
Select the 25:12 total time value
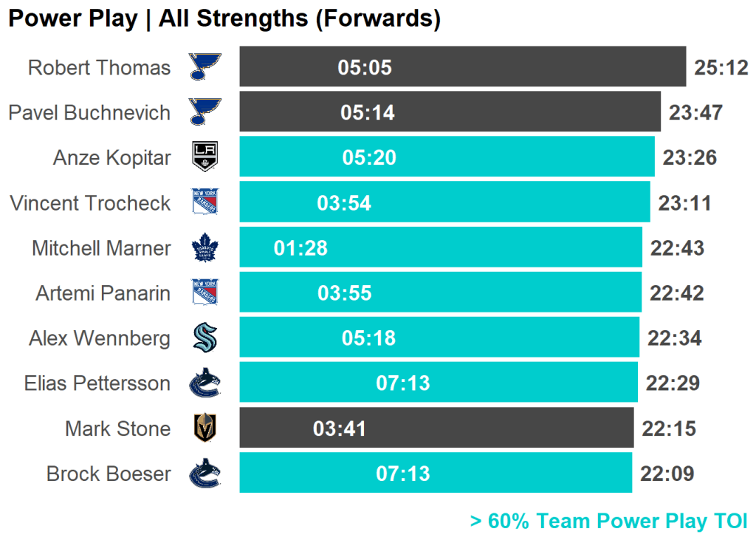coord(721,68)
